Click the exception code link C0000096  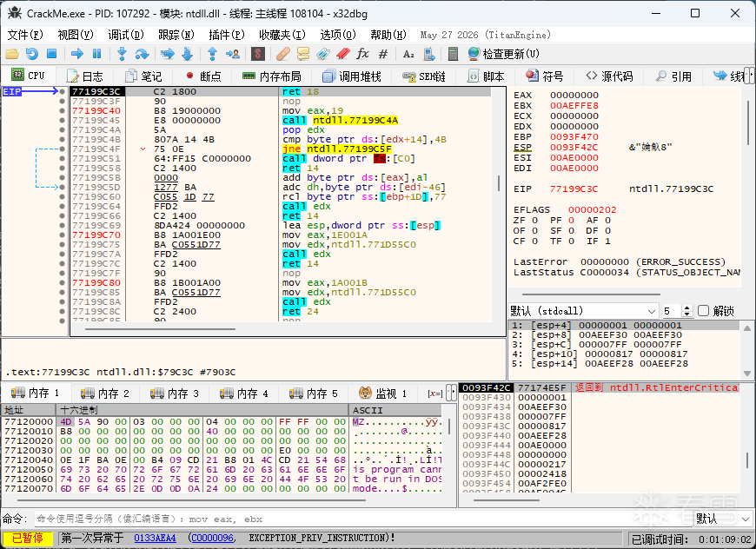coord(212,538)
